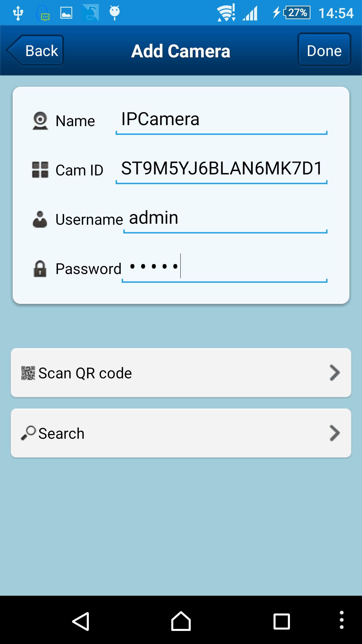Image resolution: width=362 pixels, height=644 pixels.
Task: Focus the Cam ID input field
Action: [x=221, y=170]
